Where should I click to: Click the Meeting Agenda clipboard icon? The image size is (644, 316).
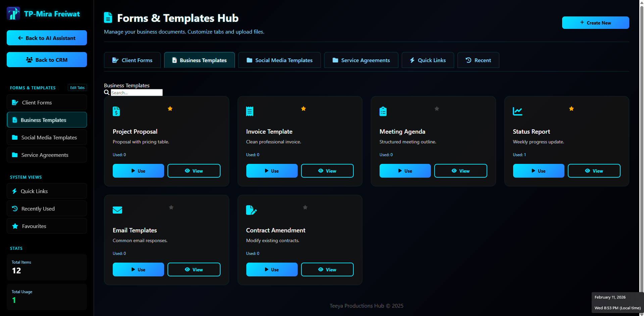383,111
